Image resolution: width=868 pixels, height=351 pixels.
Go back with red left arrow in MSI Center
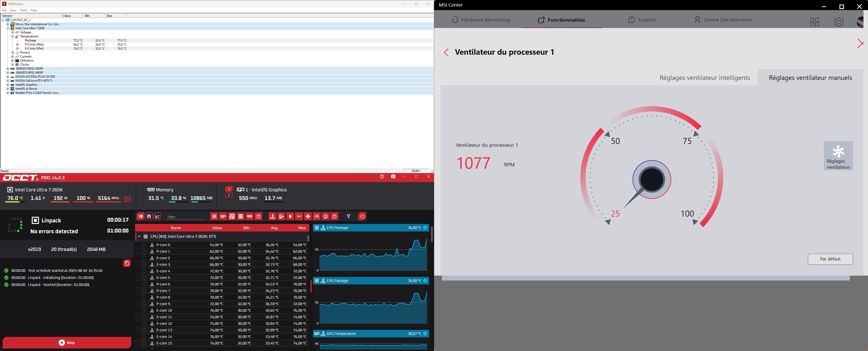pos(446,52)
